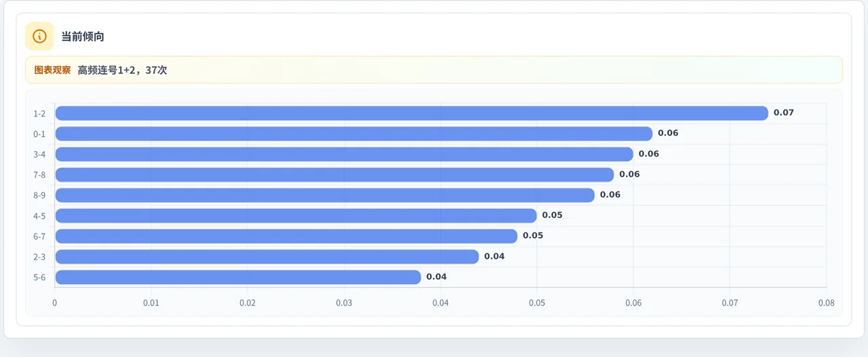Viewport: 868px width, 357px height.
Task: Click the 6-7 bar
Action: tap(286, 236)
